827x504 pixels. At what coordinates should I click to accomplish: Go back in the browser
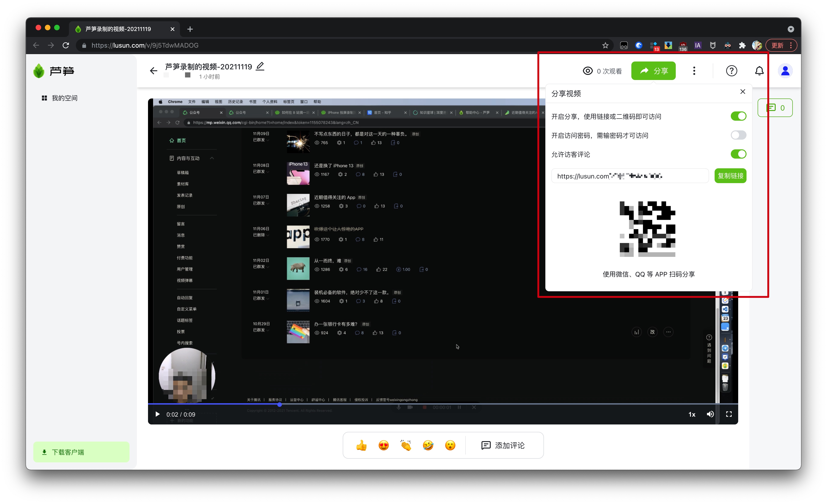(36, 45)
